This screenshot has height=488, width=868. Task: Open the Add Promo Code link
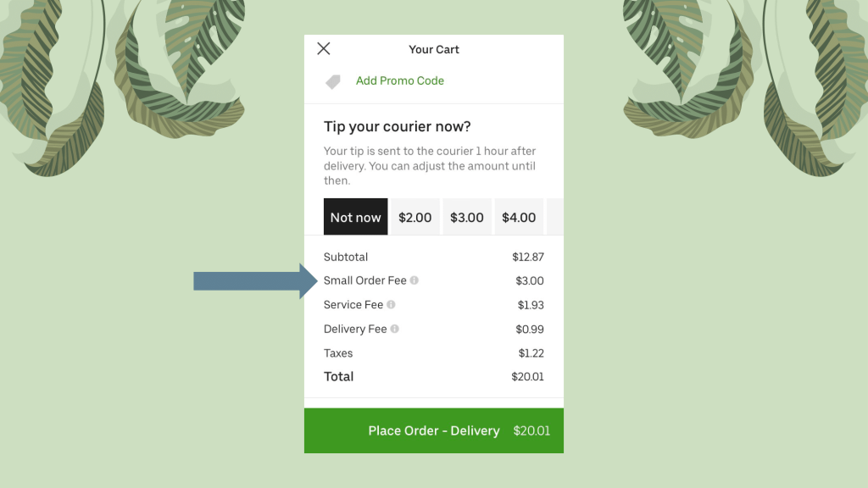click(x=400, y=81)
